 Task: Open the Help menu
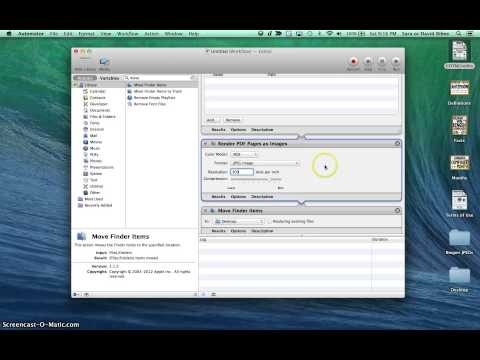click(194, 34)
